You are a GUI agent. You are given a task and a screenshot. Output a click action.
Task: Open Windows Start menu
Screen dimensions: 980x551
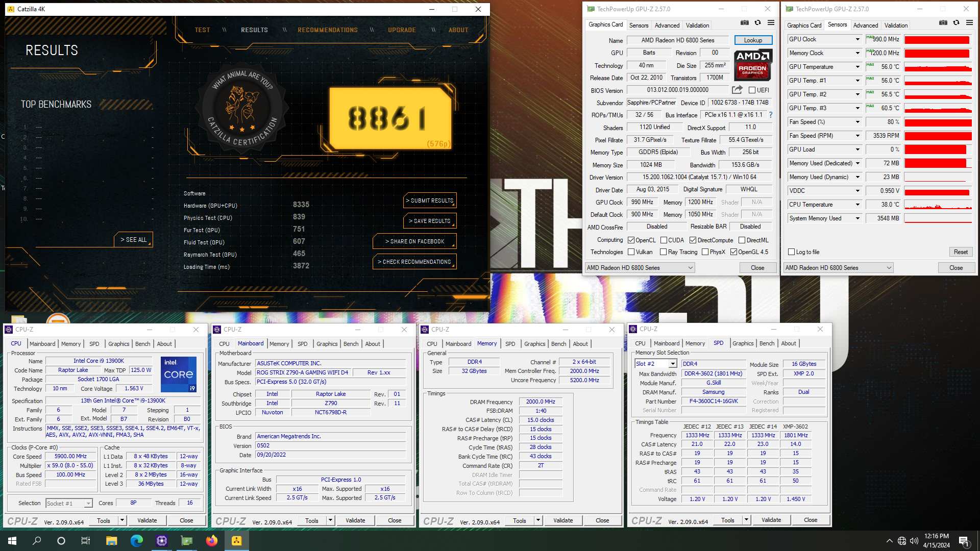point(12,541)
